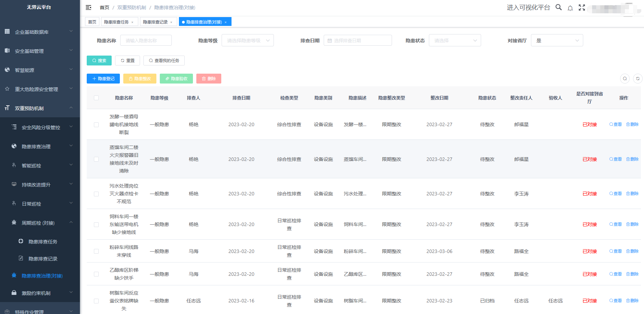Click the magnifier search icon in header

(x=559, y=7)
